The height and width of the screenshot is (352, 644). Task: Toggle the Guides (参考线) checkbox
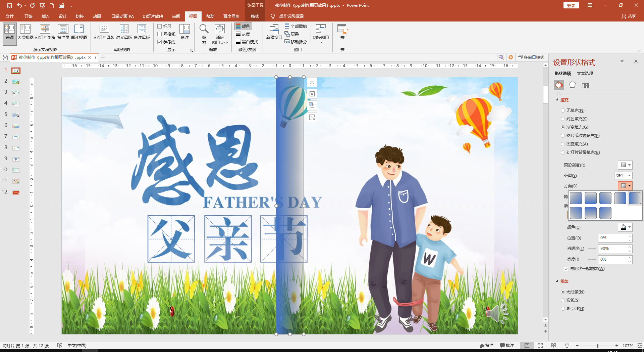pyautogui.click(x=160, y=42)
